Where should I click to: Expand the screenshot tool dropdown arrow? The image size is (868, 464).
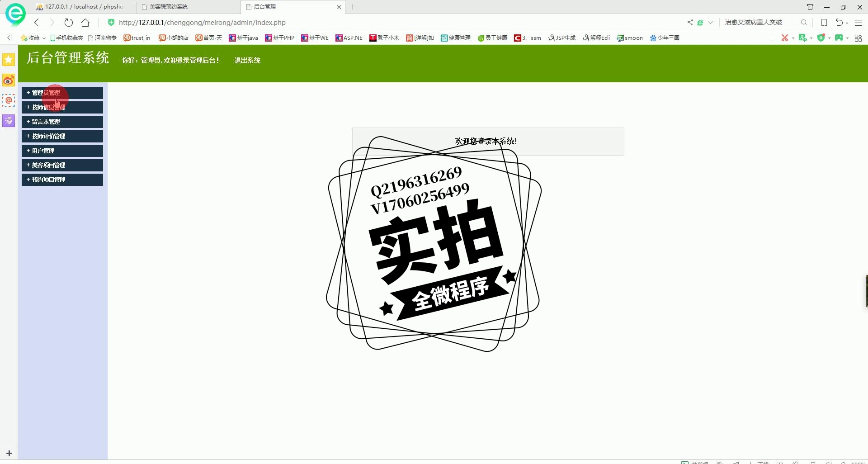(x=793, y=38)
